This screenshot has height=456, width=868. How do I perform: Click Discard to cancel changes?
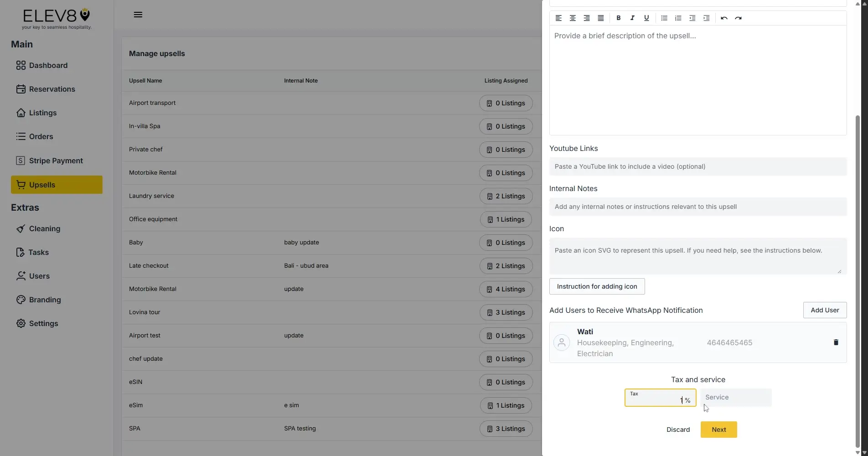coord(678,429)
